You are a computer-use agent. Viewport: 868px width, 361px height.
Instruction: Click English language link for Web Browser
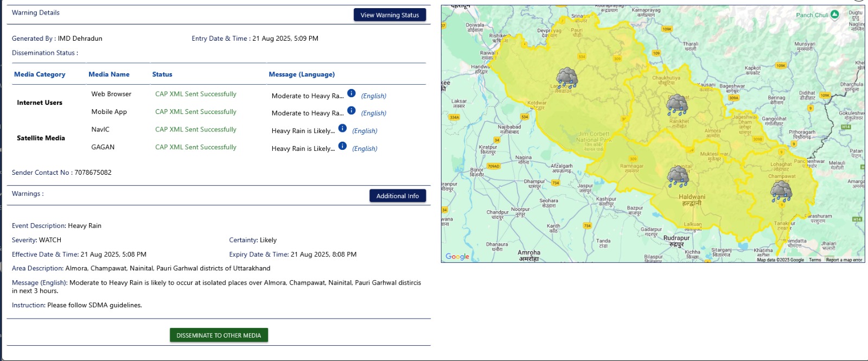point(374,96)
